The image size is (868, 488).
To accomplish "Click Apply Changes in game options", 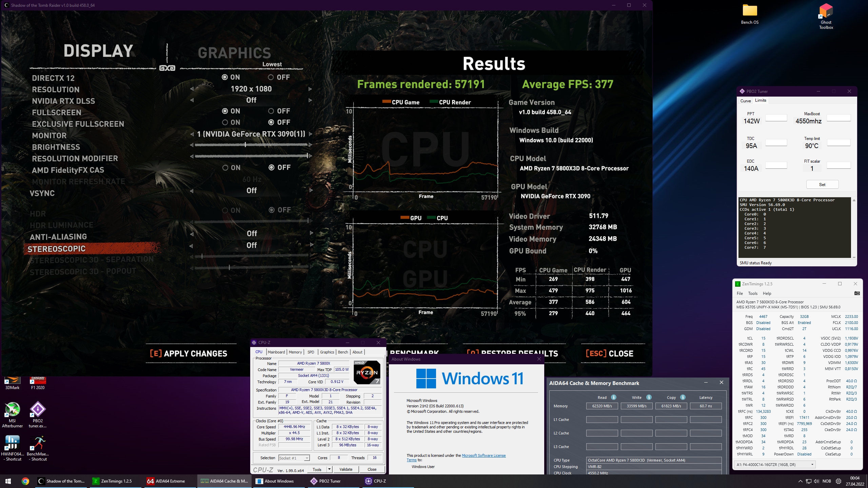I will (189, 353).
